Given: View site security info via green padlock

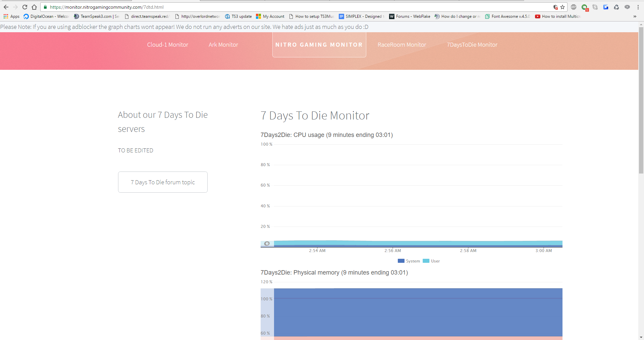Looking at the screenshot, I should click(45, 7).
